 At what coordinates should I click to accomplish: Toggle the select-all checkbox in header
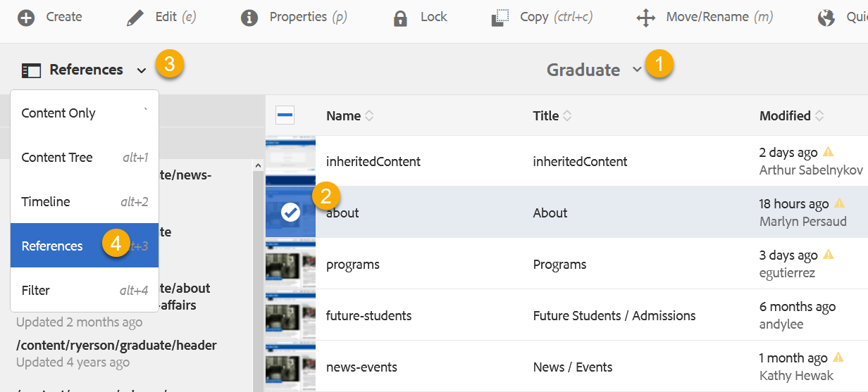point(285,116)
